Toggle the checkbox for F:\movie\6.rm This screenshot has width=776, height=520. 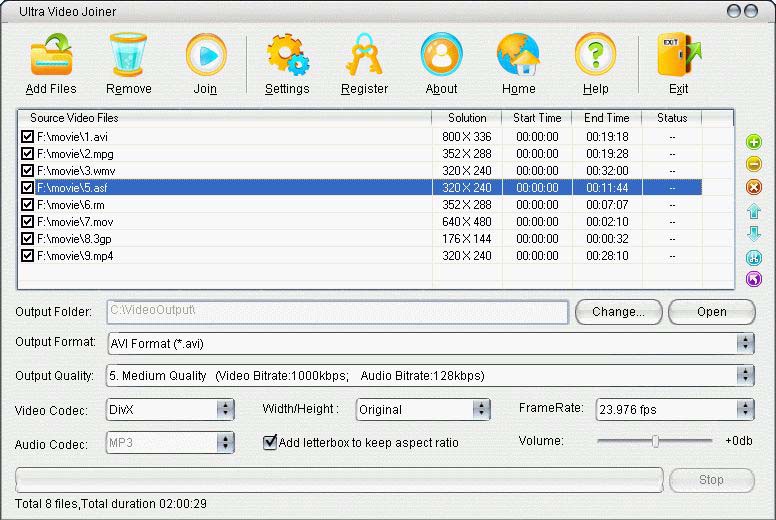[x=28, y=205]
